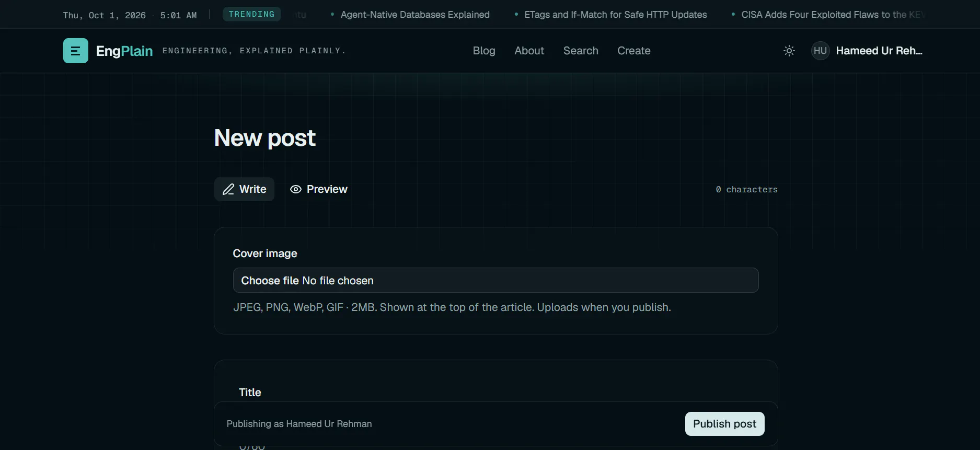Viewport: 980px width, 450px height.
Task: Switch to the Preview tab
Action: click(319, 189)
